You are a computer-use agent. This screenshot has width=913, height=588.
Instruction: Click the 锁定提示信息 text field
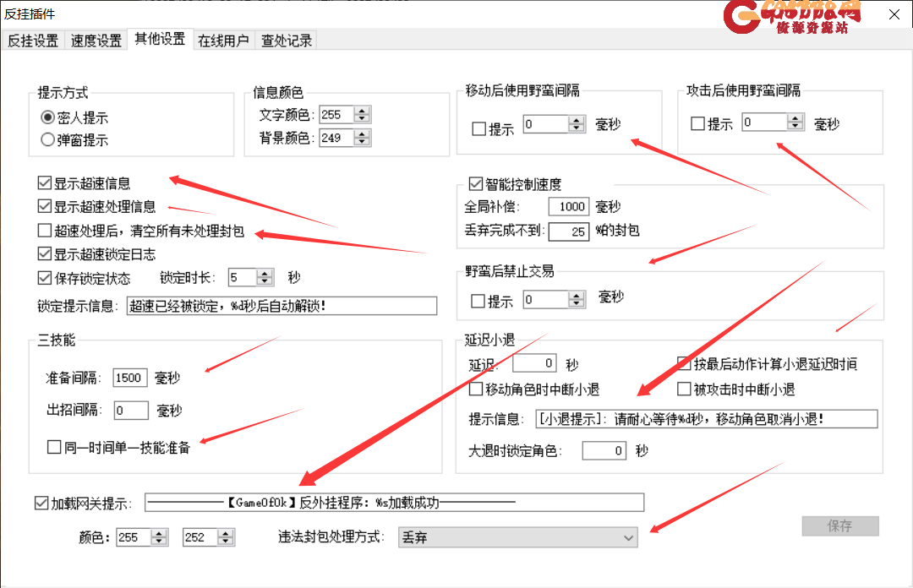point(282,306)
